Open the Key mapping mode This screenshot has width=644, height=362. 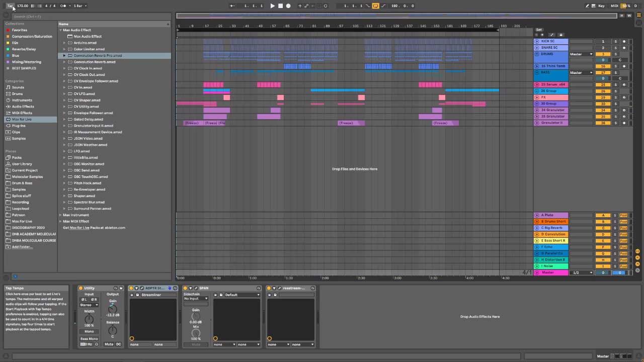(601, 6)
